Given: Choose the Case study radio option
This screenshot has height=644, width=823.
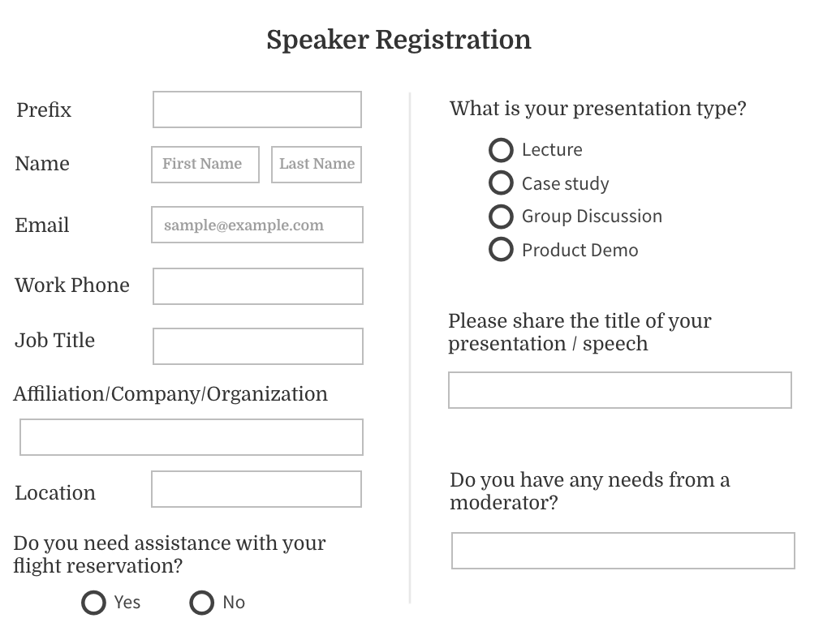Looking at the screenshot, I should 501,183.
